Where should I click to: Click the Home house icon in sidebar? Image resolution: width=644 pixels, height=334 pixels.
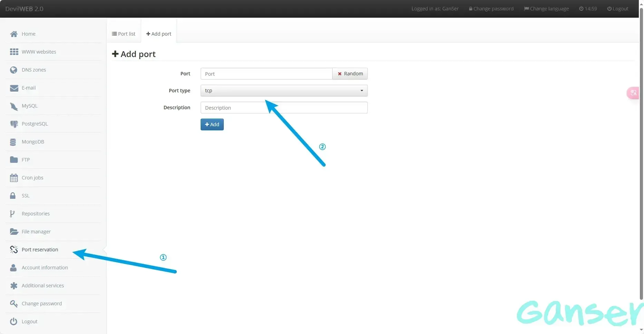pyautogui.click(x=14, y=34)
